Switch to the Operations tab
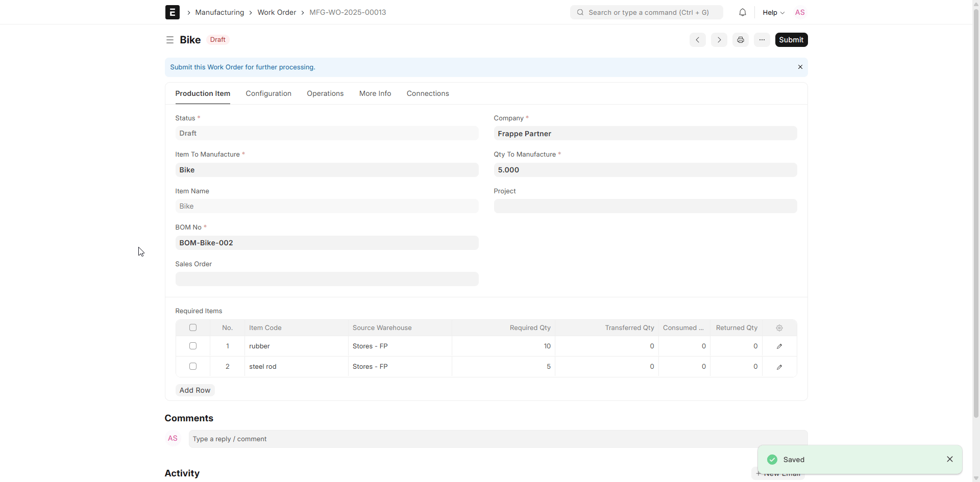The width and height of the screenshot is (980, 482). (325, 93)
